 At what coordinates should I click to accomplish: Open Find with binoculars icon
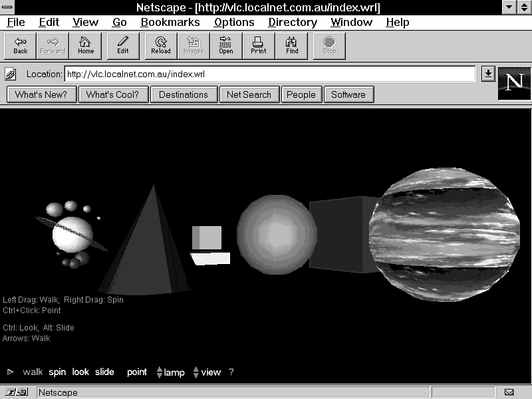tap(292, 45)
